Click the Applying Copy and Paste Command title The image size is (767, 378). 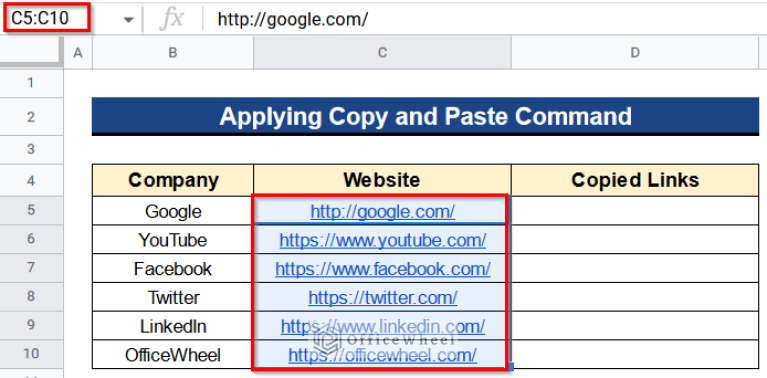tap(426, 116)
